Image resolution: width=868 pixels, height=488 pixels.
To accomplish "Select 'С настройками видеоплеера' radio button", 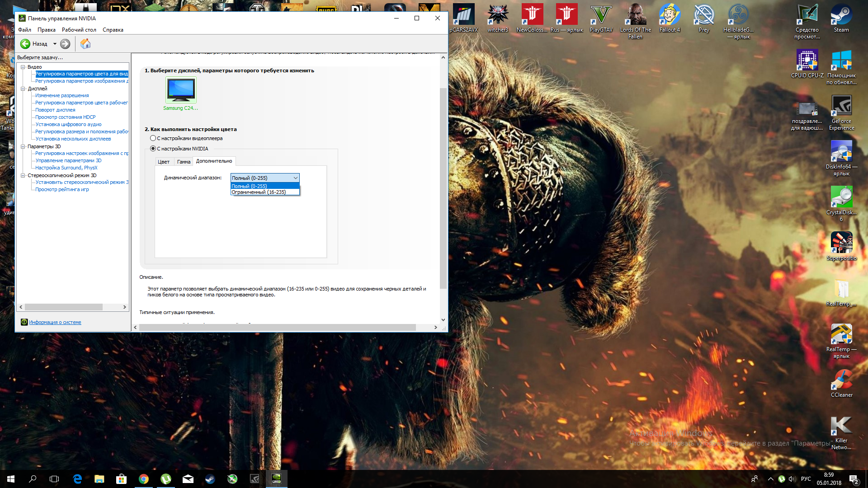I will [153, 138].
